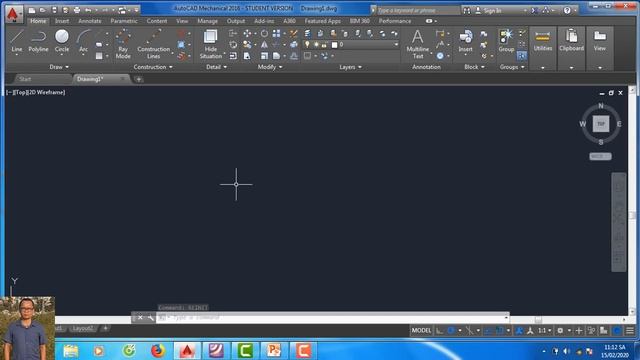The image size is (640, 360).
Task: Select the Polyline tool
Action: (38, 41)
